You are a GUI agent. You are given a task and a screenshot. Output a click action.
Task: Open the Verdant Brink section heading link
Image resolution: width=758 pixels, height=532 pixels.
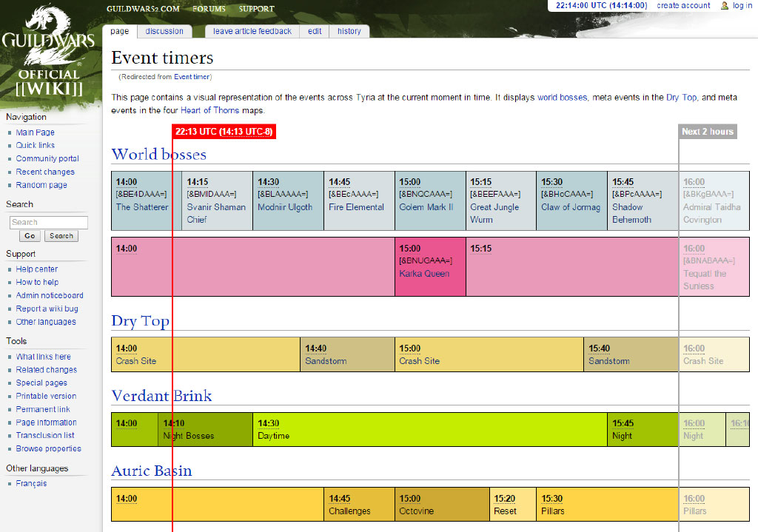[x=161, y=396]
